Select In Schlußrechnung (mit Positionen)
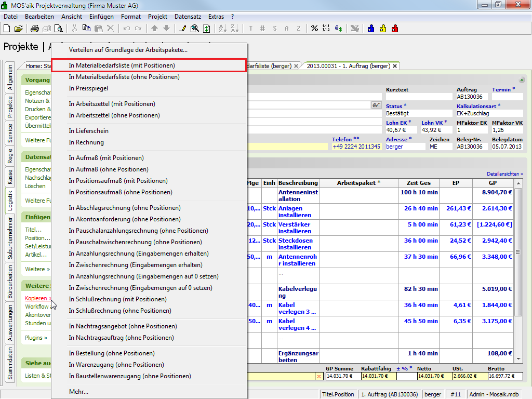The image size is (532, 399). click(149, 299)
